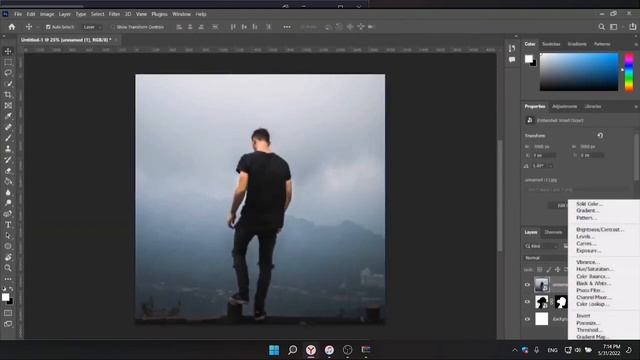Select the Dodge tool
Screen dimensions: 640x360
[8, 203]
